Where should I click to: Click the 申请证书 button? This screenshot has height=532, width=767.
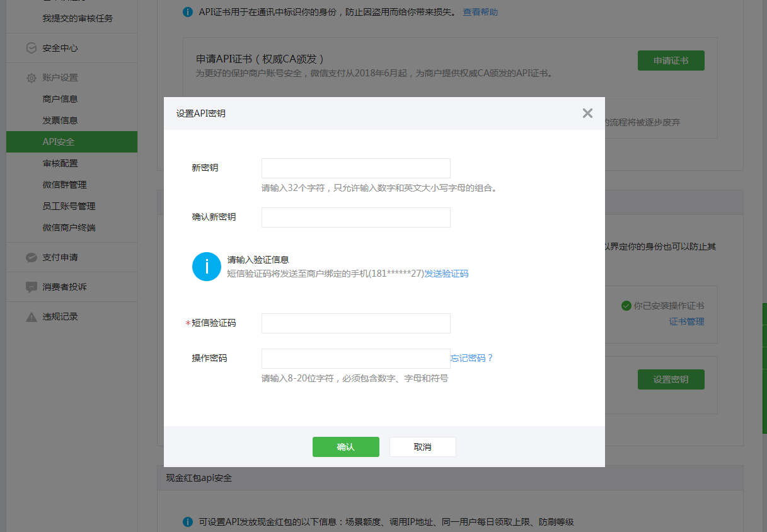pos(671,61)
